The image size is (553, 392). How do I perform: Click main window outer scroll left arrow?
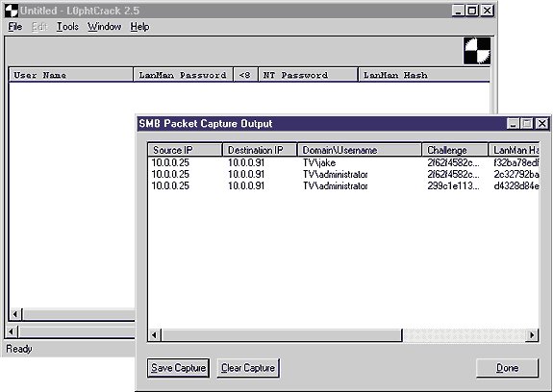coord(11,331)
